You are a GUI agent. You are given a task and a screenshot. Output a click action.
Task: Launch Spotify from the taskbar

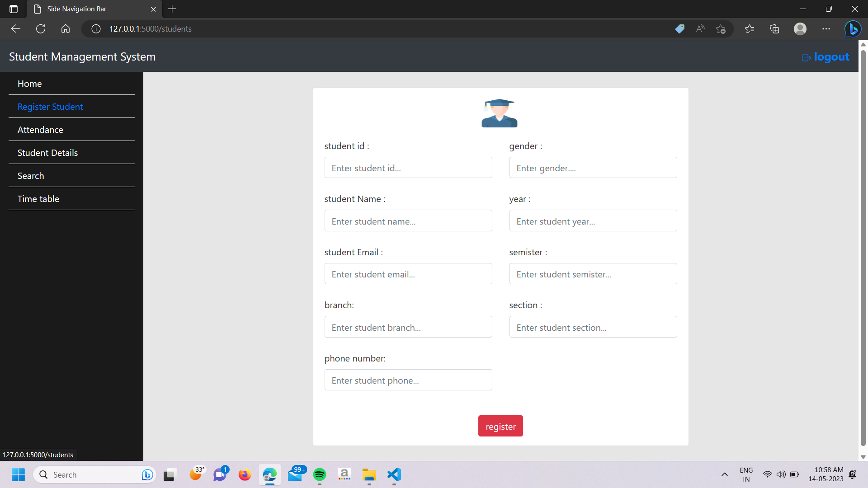pos(320,475)
